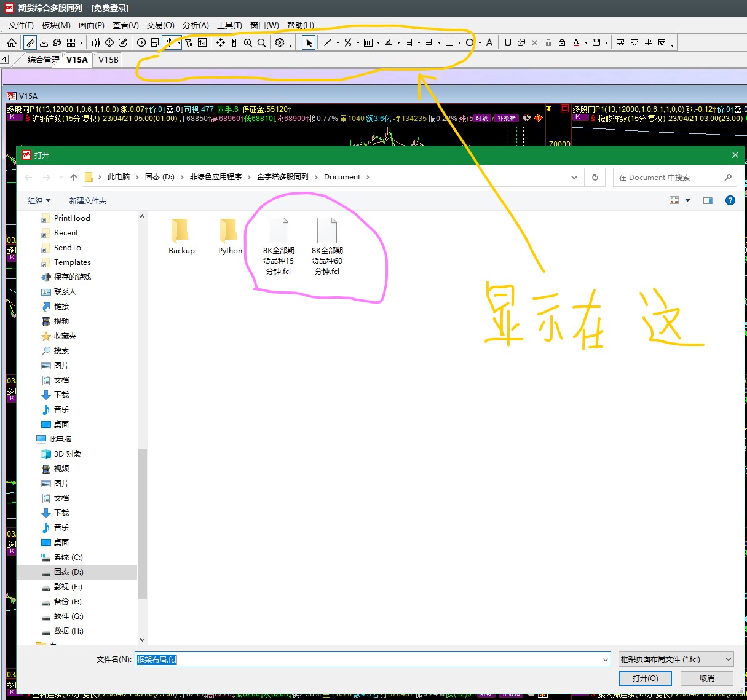
Task: Select the rectangle drawing tool
Action: click(449, 42)
